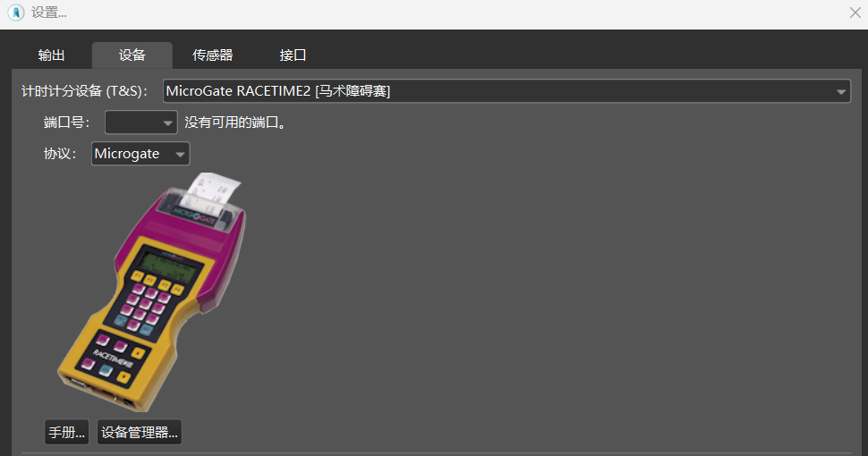Click the 手册... button
Image resolution: width=868 pixels, height=456 pixels.
pyautogui.click(x=67, y=432)
